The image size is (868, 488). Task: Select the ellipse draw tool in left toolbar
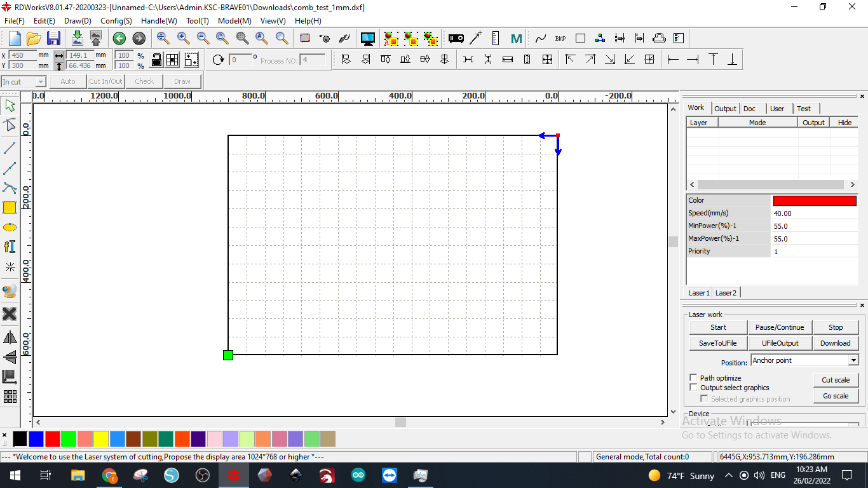(x=10, y=227)
